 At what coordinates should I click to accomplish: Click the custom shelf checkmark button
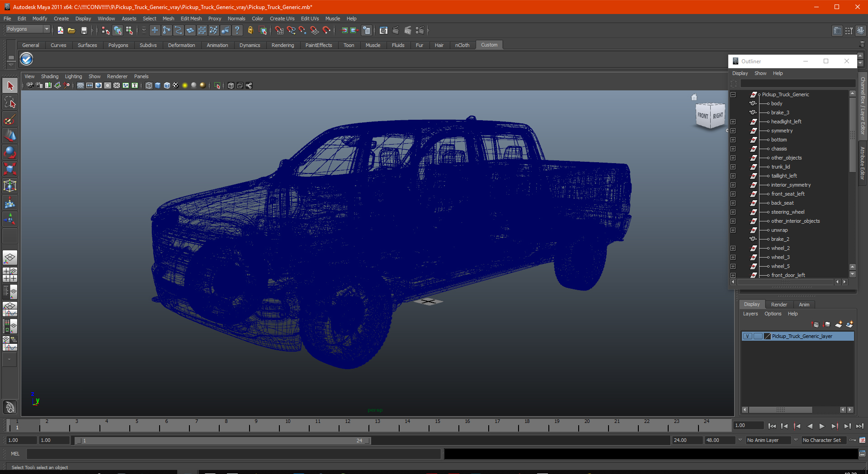coord(27,59)
